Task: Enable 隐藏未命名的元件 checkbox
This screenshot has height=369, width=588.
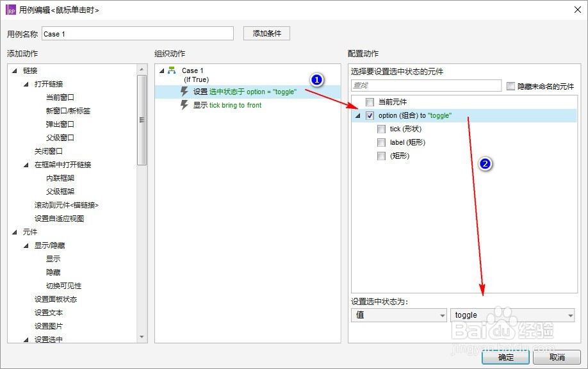Action: pyautogui.click(x=510, y=86)
